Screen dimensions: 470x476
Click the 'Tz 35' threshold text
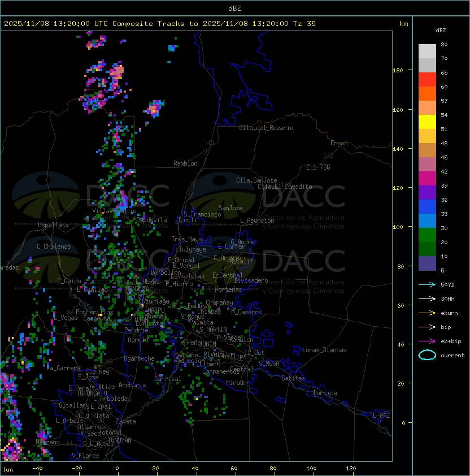click(304, 23)
